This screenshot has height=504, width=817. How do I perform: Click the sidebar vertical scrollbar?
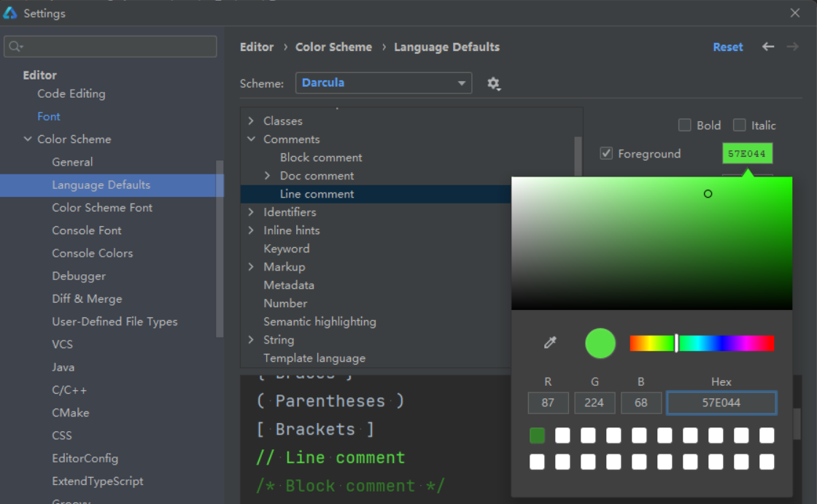220,249
